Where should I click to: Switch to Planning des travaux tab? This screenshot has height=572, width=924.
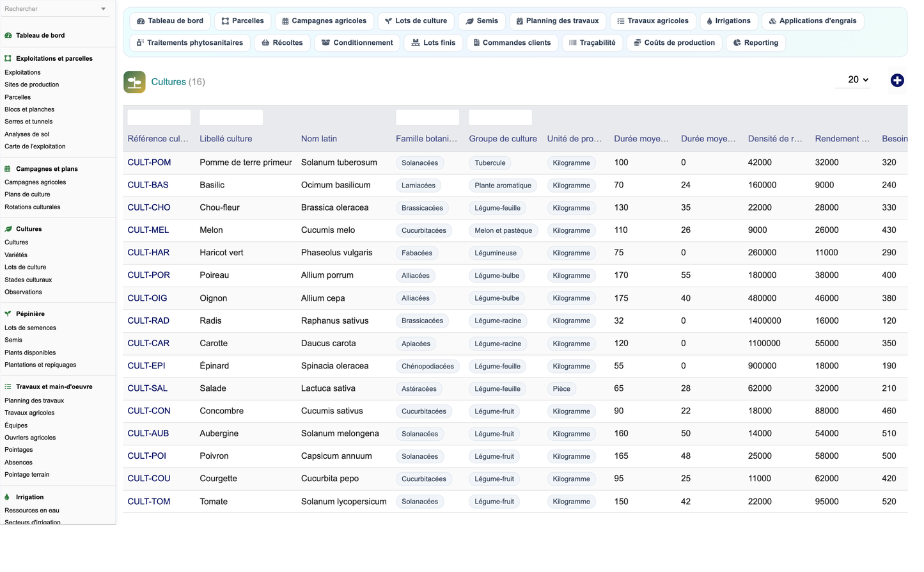[558, 21]
